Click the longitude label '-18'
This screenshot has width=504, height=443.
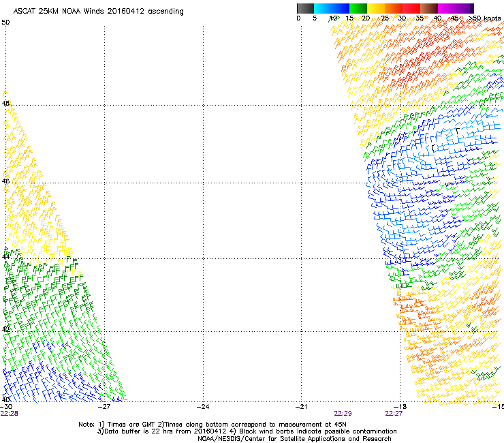pos(400,407)
